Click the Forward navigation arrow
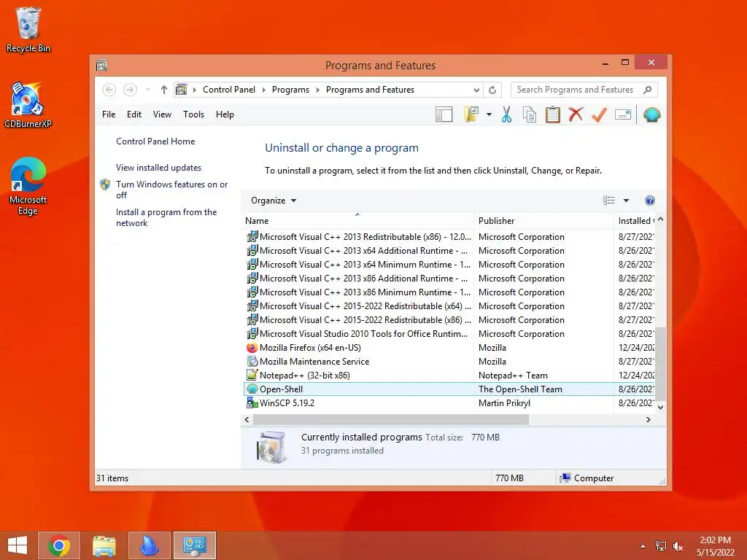747x560 pixels. tap(130, 90)
